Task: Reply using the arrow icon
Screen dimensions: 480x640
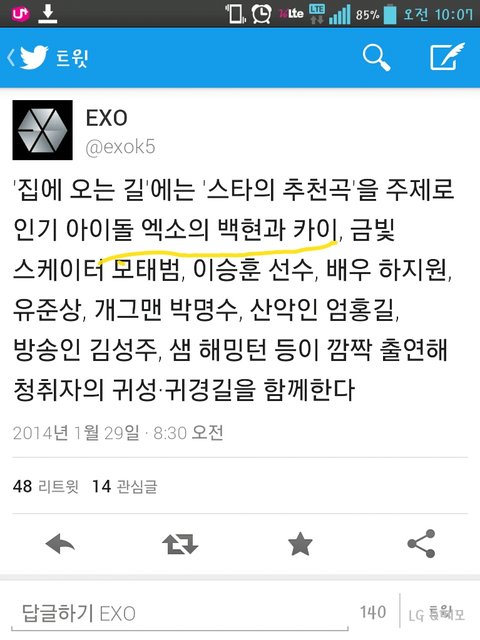Action: [x=60, y=544]
